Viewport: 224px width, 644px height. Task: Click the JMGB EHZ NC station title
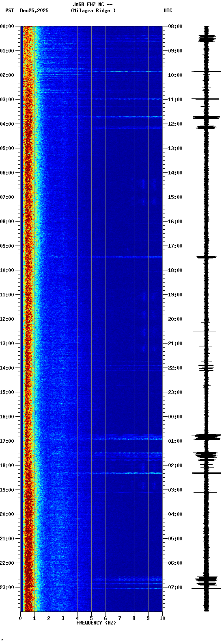point(93,4)
